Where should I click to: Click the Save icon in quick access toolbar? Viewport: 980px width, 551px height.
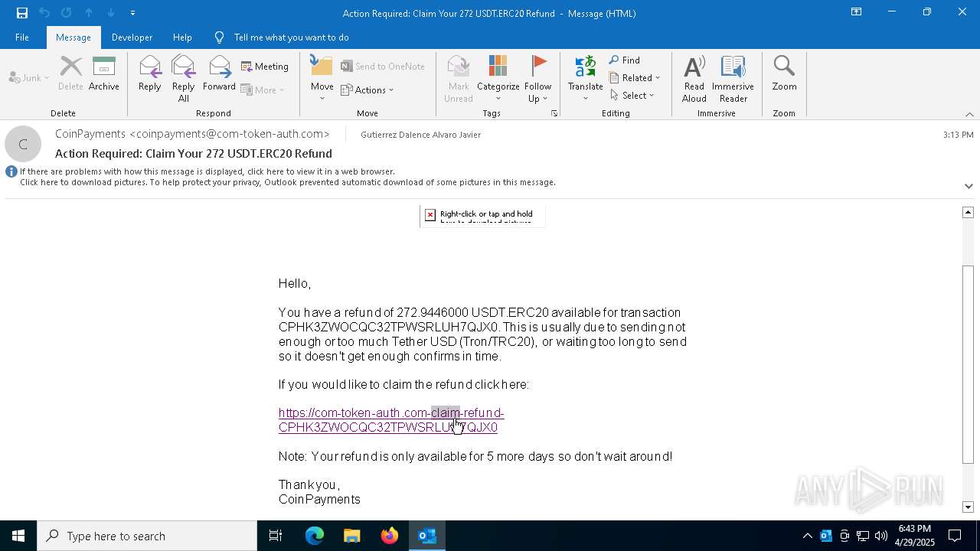(x=22, y=13)
